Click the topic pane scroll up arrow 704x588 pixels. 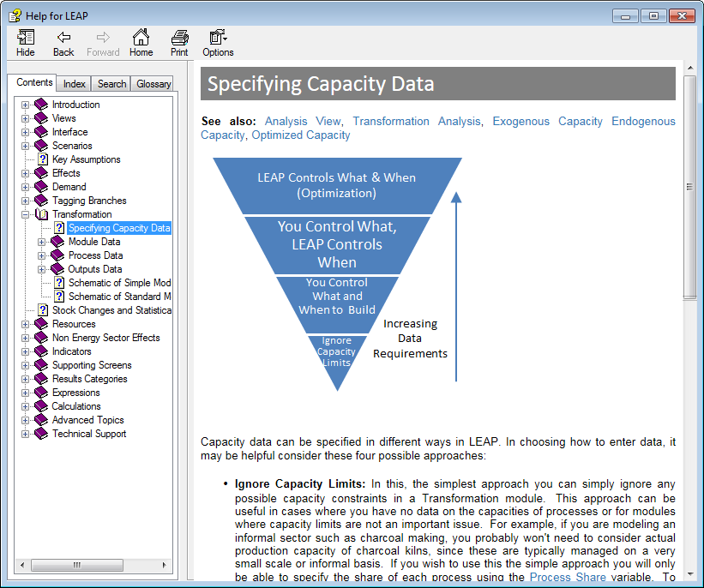tap(689, 68)
